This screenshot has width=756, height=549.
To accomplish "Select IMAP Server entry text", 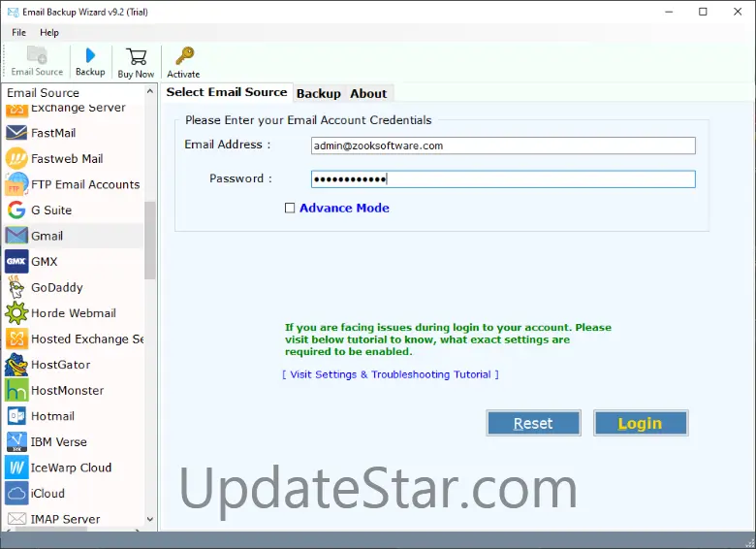I will pos(66,519).
